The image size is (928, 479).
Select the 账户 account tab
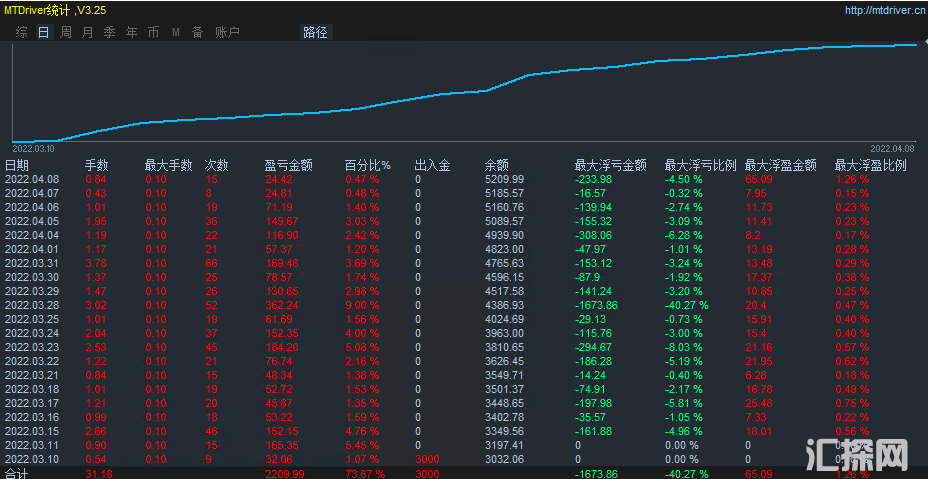point(227,33)
